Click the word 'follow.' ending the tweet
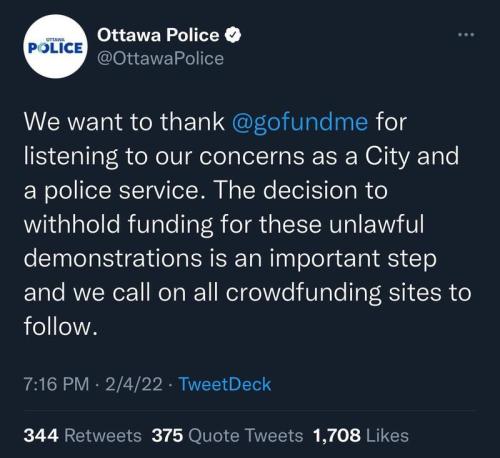 point(61,327)
